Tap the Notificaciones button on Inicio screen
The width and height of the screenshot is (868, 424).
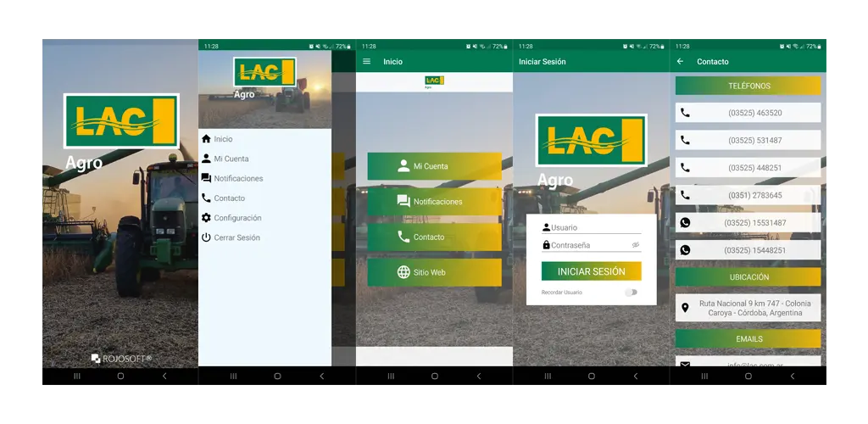pos(435,202)
